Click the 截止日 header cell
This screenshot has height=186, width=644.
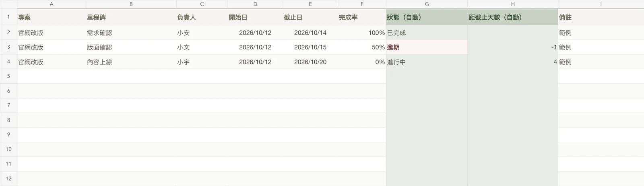pyautogui.click(x=310, y=17)
